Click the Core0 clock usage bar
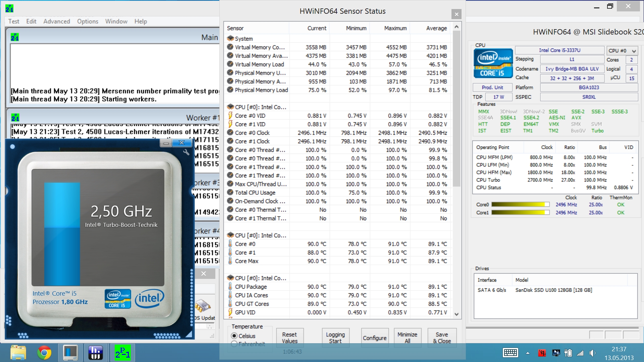 pyautogui.click(x=520, y=204)
